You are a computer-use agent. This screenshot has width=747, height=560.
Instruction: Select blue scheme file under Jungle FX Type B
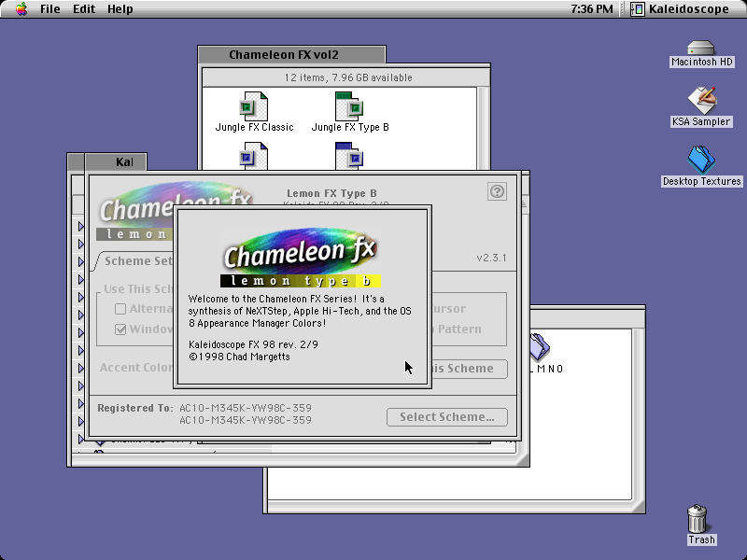349,156
